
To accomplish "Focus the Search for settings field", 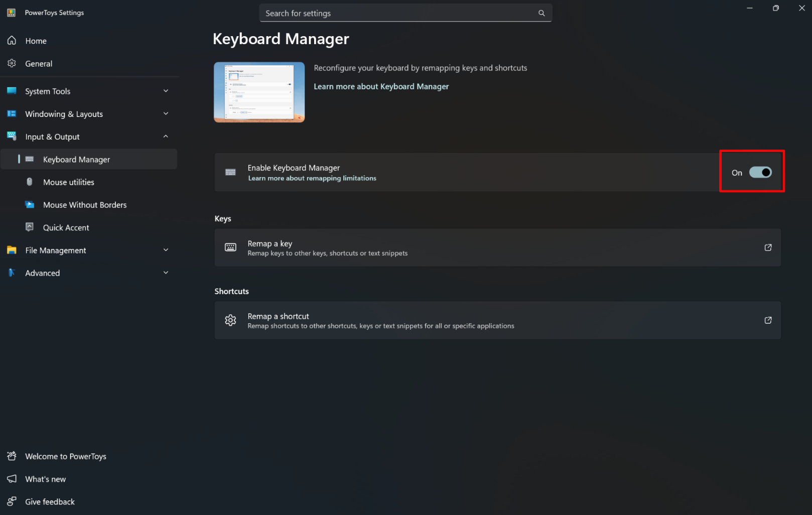I will [x=396, y=13].
